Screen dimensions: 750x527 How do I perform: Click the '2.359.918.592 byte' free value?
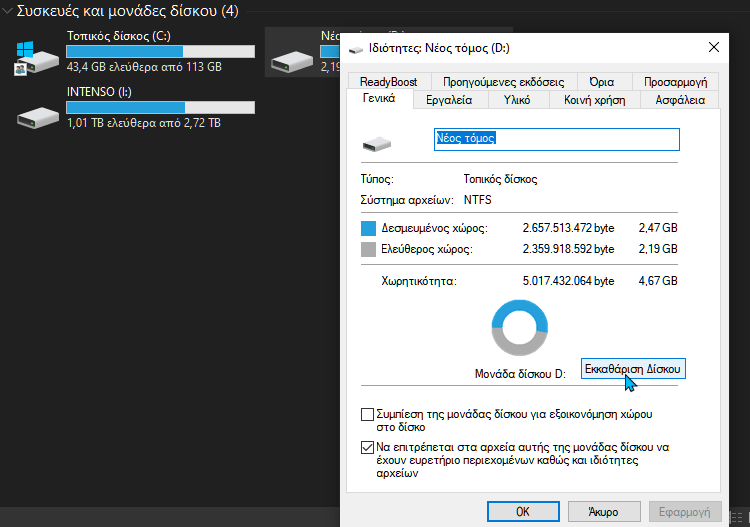tap(568, 249)
